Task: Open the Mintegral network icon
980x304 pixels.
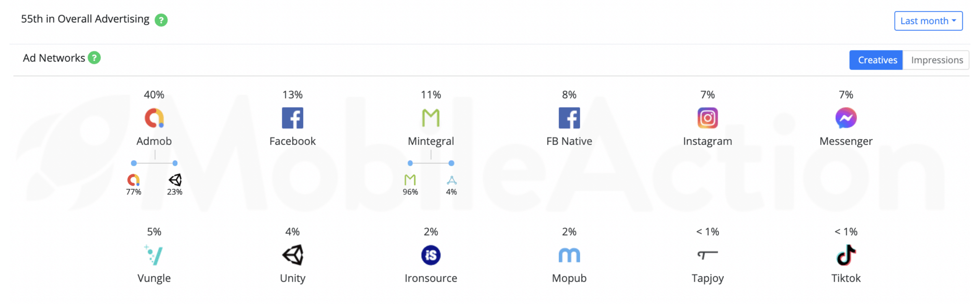Action: tap(431, 118)
